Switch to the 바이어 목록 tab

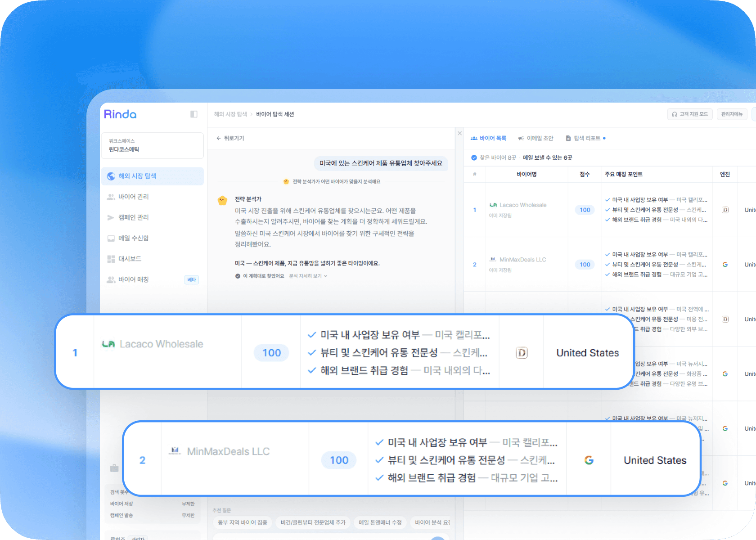click(488, 138)
